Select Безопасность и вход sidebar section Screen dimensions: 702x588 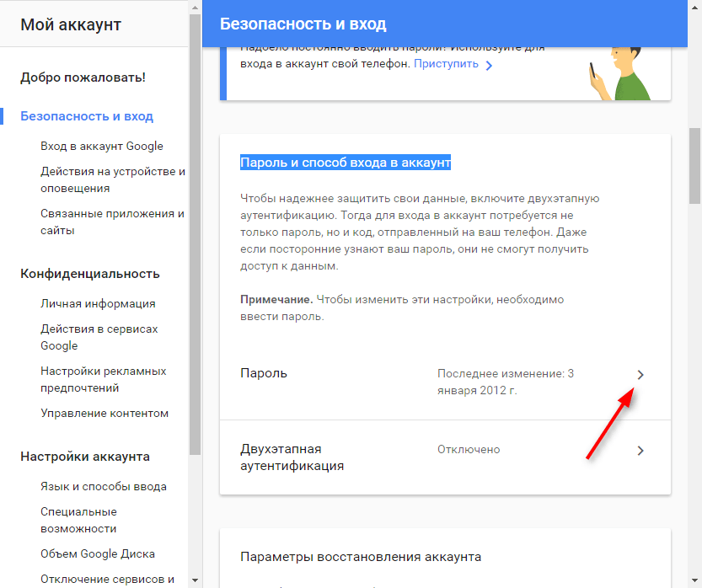(87, 116)
